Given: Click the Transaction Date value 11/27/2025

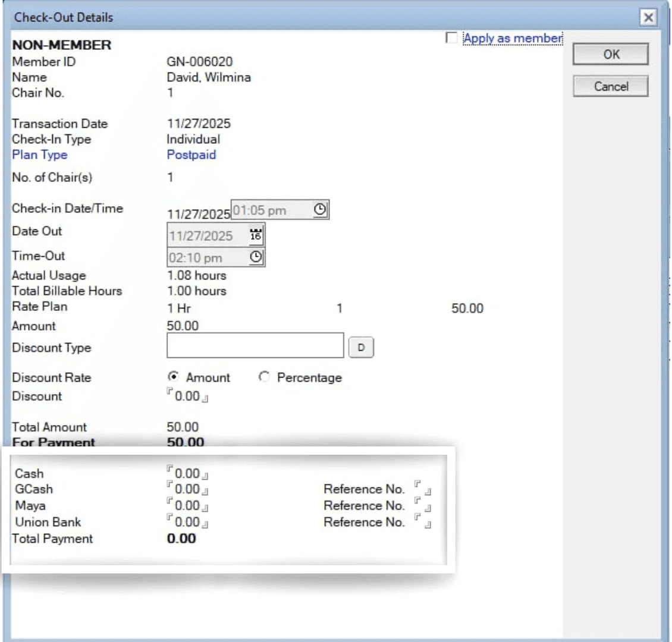Looking at the screenshot, I should click(199, 124).
